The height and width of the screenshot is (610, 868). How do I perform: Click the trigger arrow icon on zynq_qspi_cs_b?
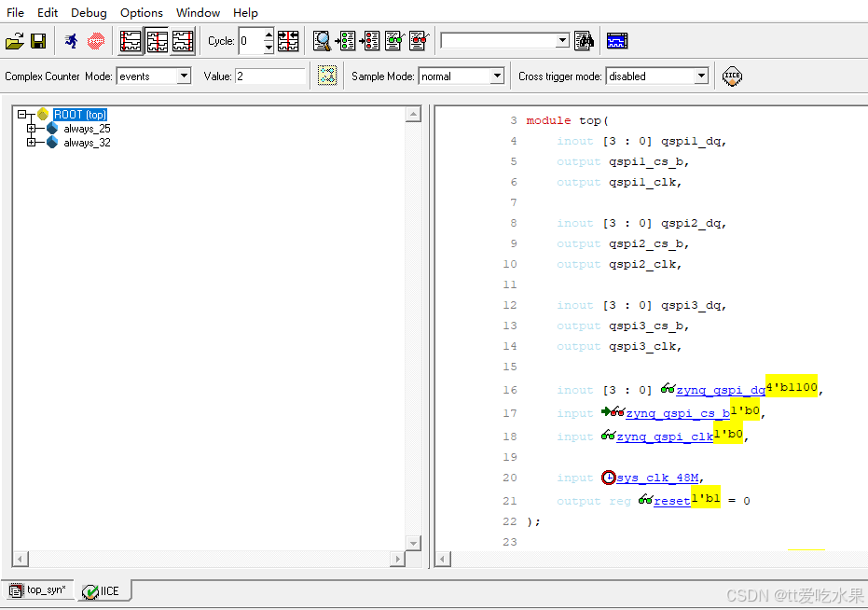pos(605,411)
